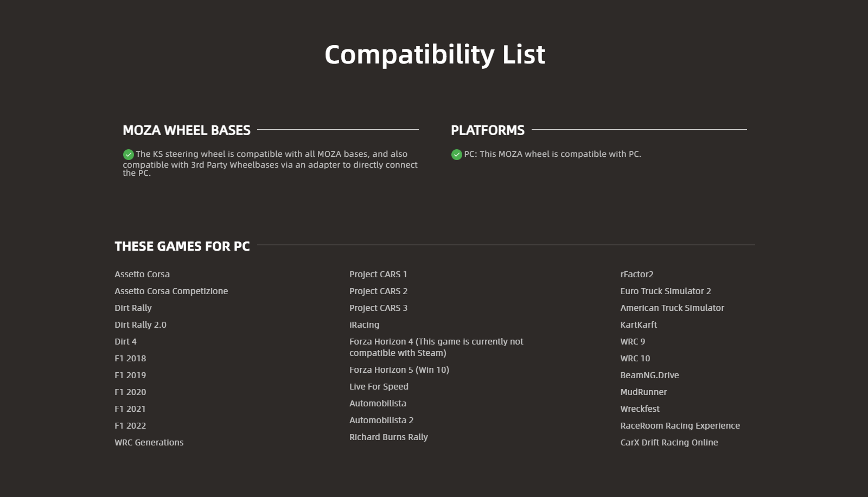The height and width of the screenshot is (497, 868).
Task: Click THESE GAMES FOR PC heading
Action: 182,246
